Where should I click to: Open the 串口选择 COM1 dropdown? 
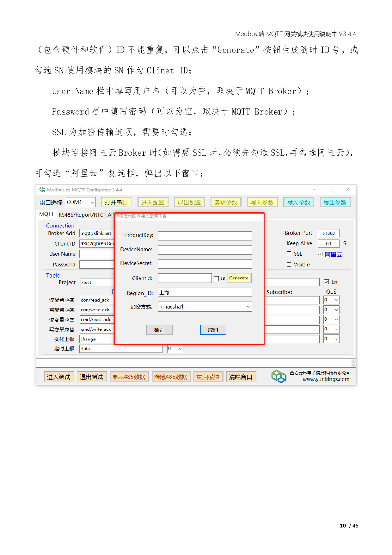click(81, 202)
